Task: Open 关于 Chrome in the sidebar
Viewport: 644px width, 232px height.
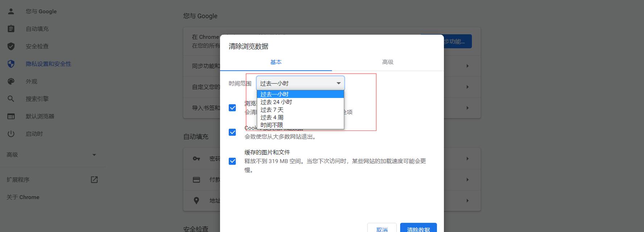Action: click(x=23, y=197)
